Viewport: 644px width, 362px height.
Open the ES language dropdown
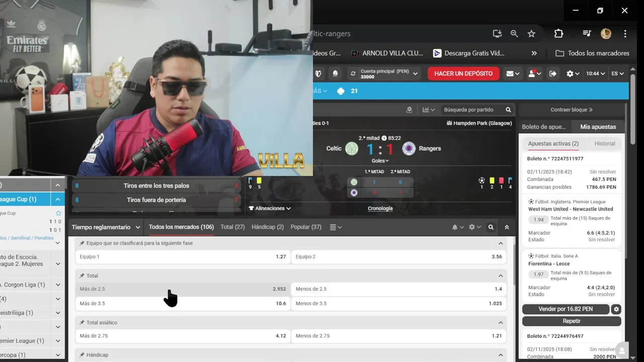(x=617, y=73)
